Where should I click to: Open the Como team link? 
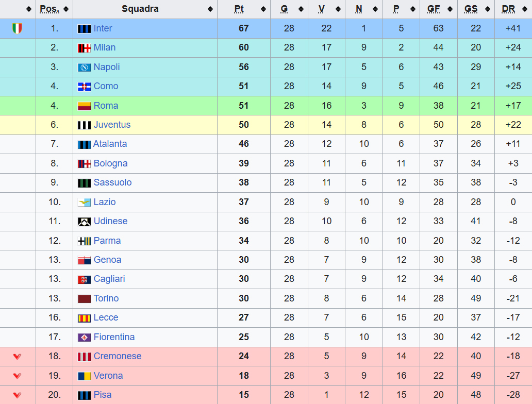pos(106,86)
